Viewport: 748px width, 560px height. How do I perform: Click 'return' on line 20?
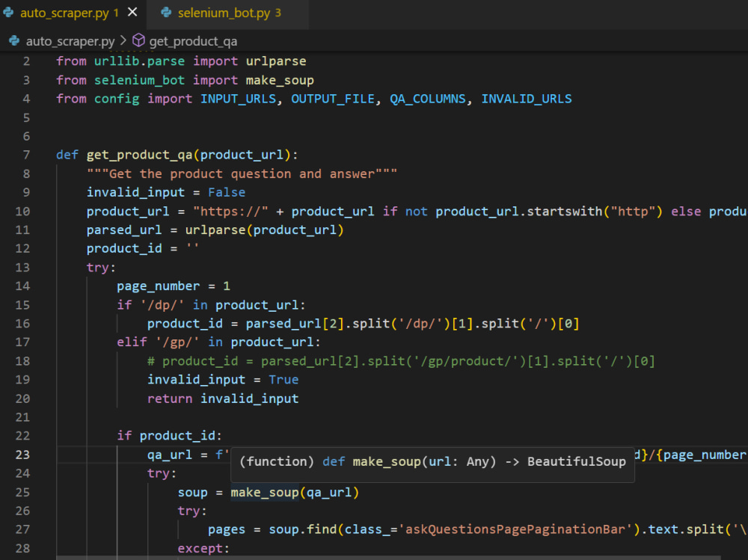[x=170, y=399]
